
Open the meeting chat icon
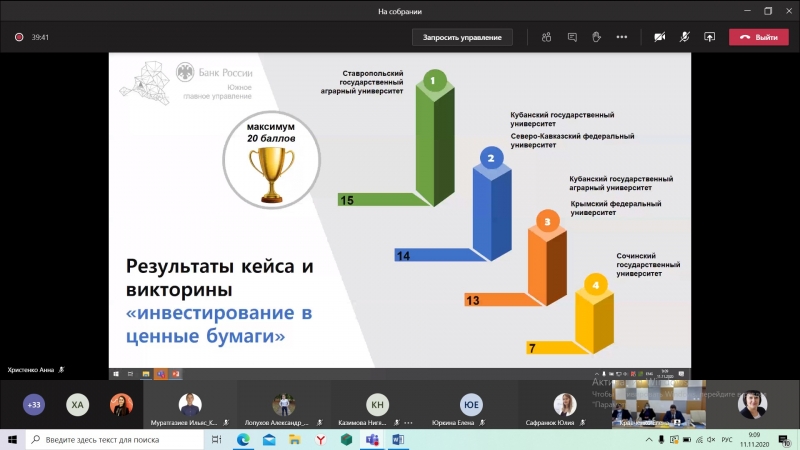pos(572,37)
